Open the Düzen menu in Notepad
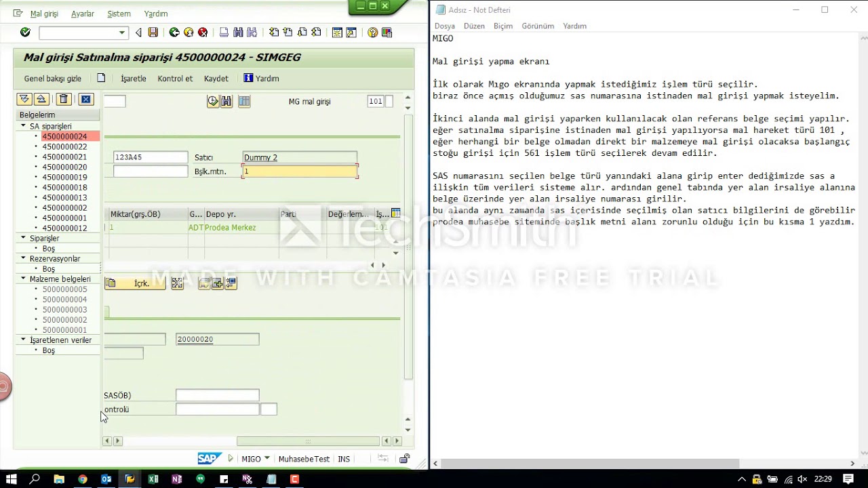The height and width of the screenshot is (488, 868). 474,26
